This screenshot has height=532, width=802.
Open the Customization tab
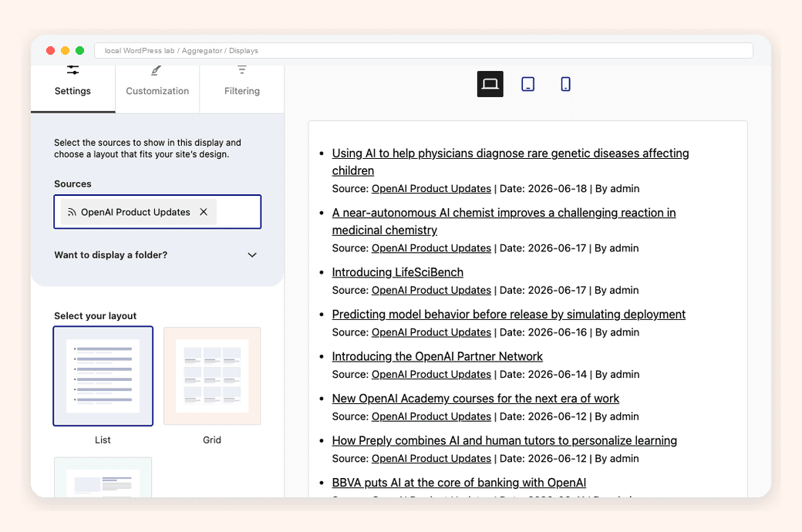click(157, 89)
